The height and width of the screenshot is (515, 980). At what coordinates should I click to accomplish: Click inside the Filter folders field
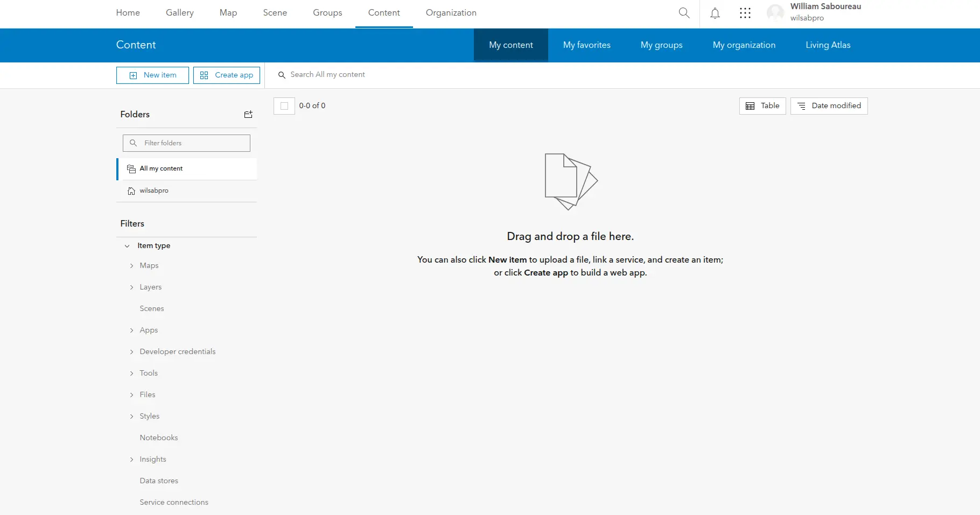pos(186,143)
